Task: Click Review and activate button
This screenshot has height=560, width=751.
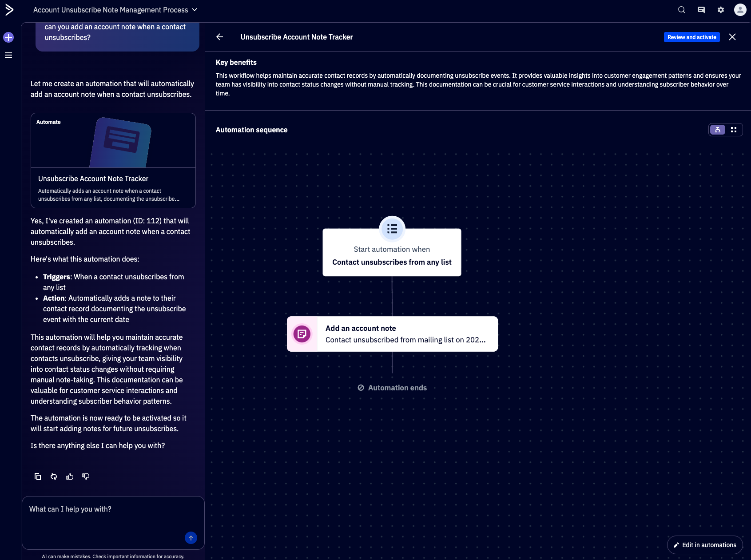Action: (691, 37)
